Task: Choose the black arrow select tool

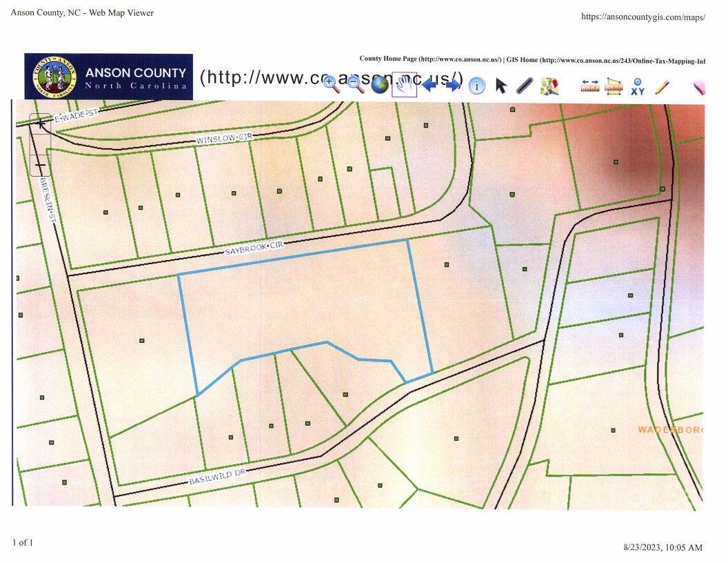Action: pyautogui.click(x=501, y=86)
